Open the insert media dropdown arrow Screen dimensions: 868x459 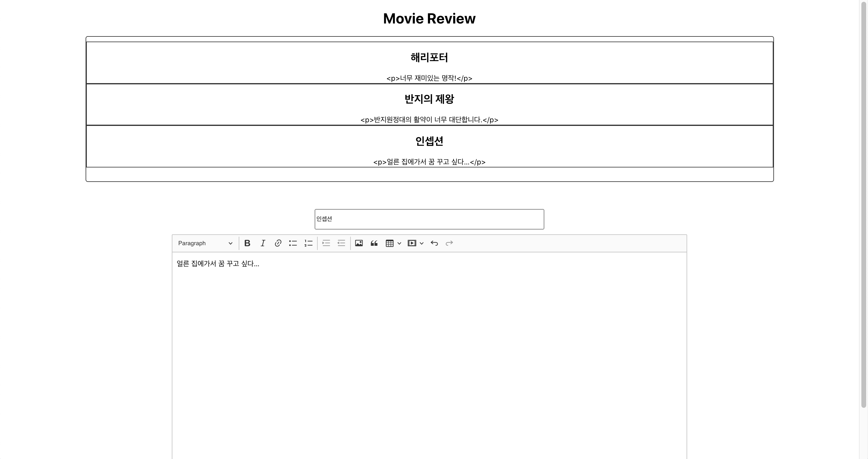pos(422,243)
